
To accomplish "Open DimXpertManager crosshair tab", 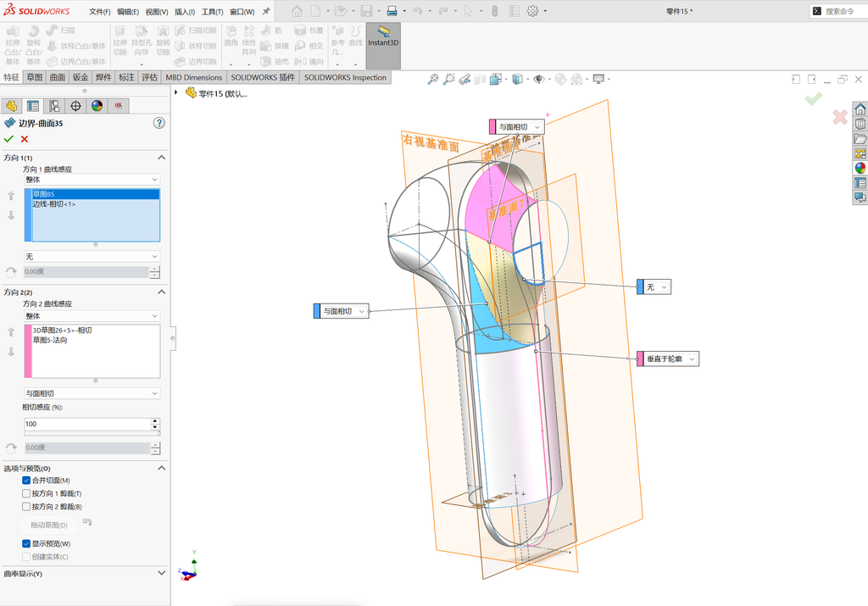I will (75, 106).
